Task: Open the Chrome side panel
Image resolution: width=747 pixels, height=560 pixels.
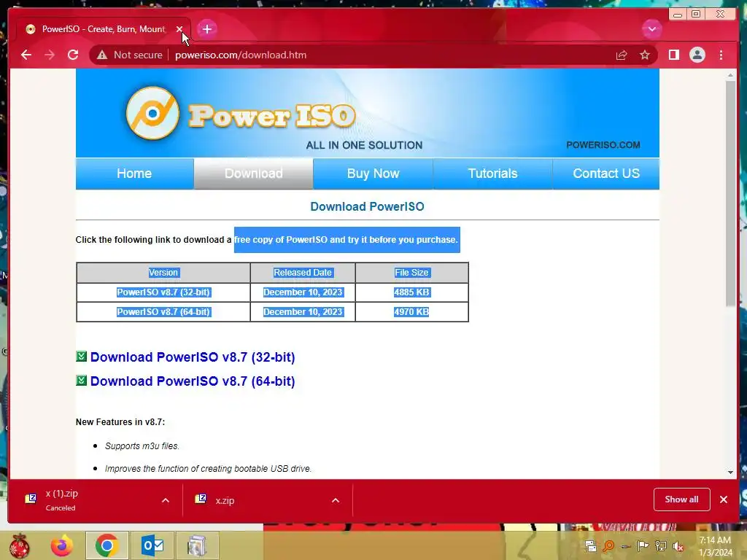Action: pyautogui.click(x=673, y=55)
